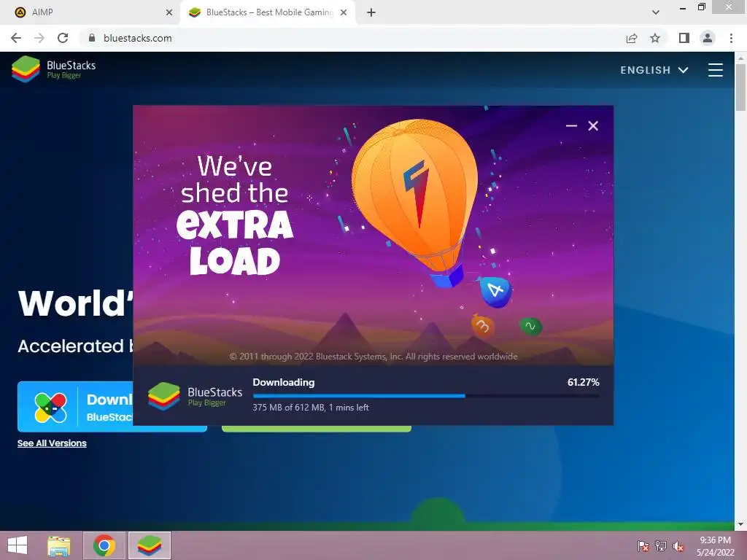Share this page using the share icon
Viewport: 747px width, 560px height.
coord(632,38)
